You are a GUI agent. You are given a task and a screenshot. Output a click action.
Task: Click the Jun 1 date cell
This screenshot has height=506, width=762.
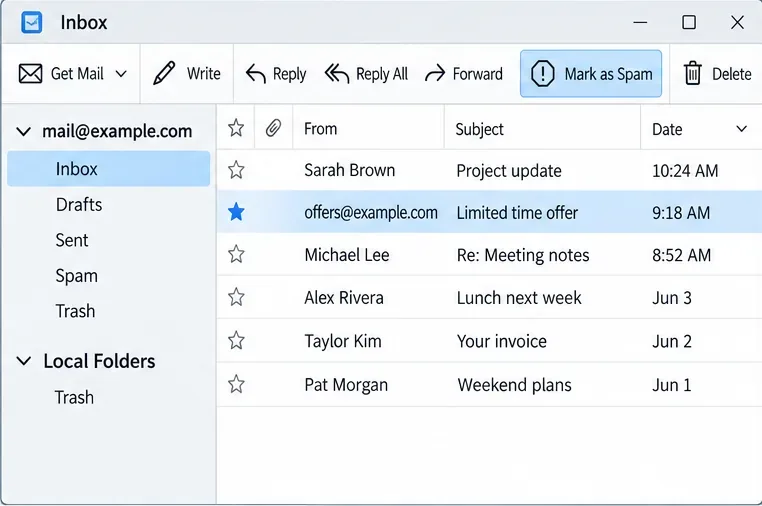click(x=671, y=385)
